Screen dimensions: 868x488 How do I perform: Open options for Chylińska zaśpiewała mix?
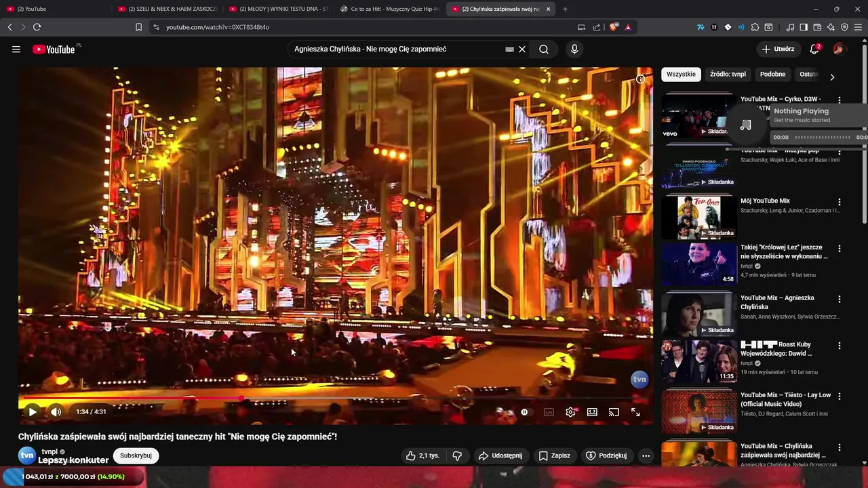click(x=839, y=447)
